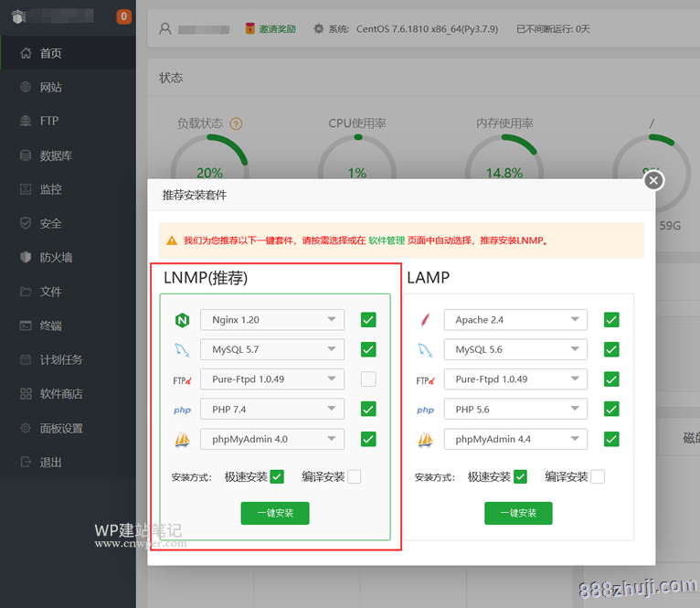Check the LNMP Pure-Ftpd checkbox
The image size is (700, 608).
(368, 379)
